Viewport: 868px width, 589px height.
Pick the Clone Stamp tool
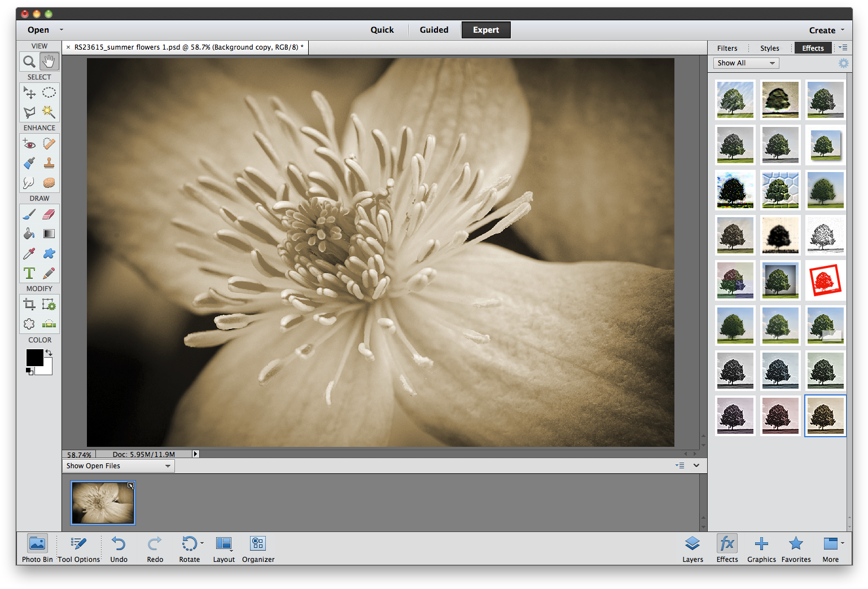tap(49, 163)
